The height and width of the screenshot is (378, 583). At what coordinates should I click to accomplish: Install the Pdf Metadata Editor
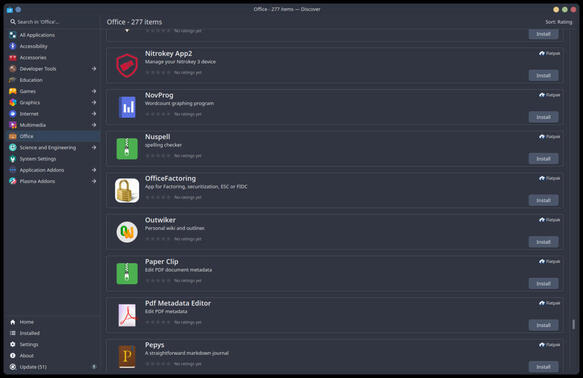pyautogui.click(x=543, y=325)
